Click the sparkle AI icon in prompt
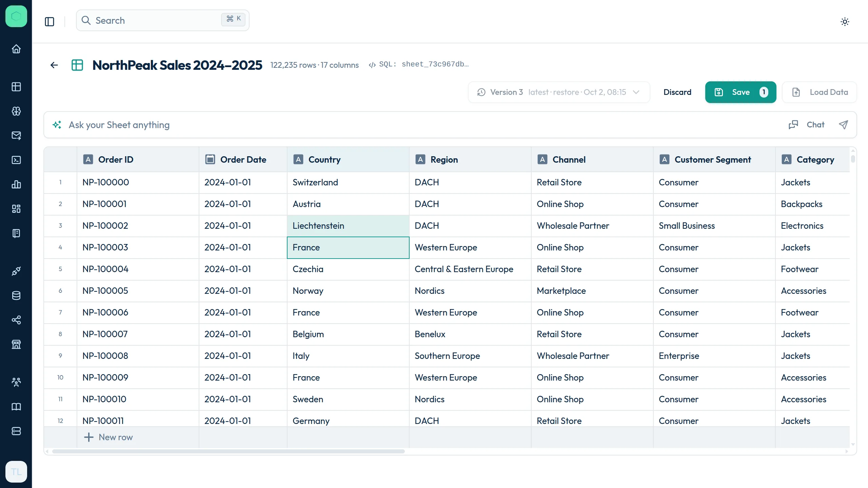Image resolution: width=868 pixels, height=488 pixels. coord(57,125)
